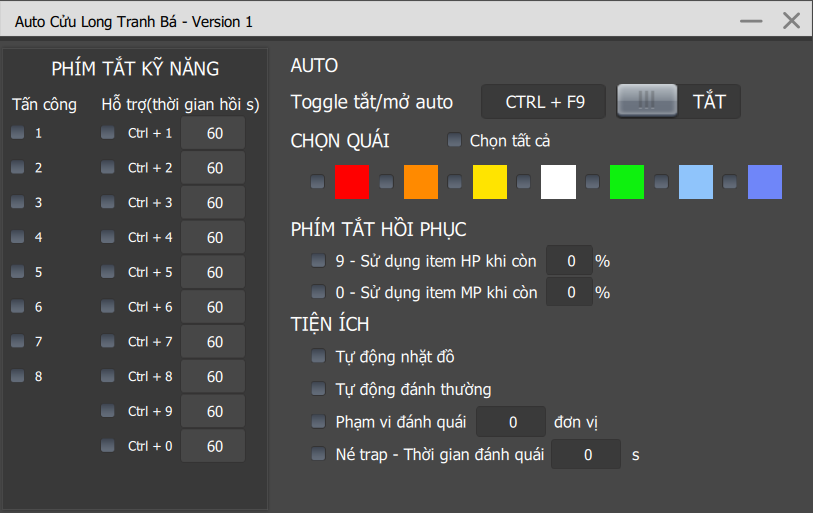Check the box beside the red swatch
Image resolution: width=813 pixels, height=513 pixels.
click(317, 182)
